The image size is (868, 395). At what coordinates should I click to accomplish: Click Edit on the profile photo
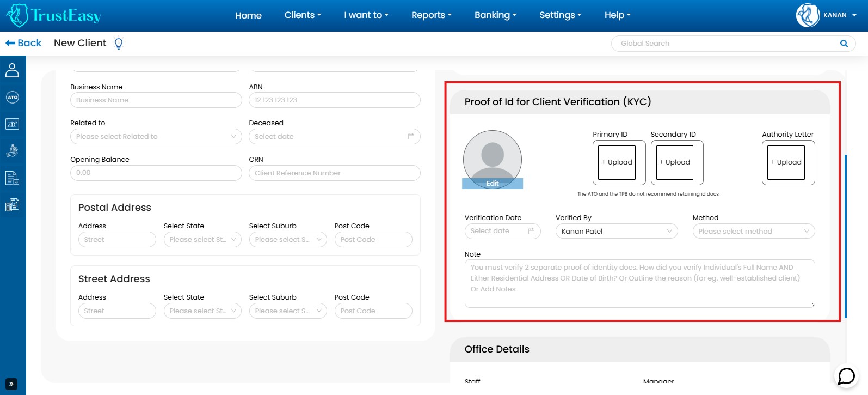pos(492,184)
